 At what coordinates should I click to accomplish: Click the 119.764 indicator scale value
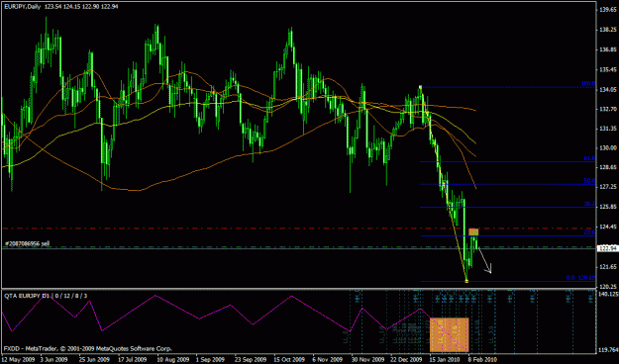click(608, 349)
